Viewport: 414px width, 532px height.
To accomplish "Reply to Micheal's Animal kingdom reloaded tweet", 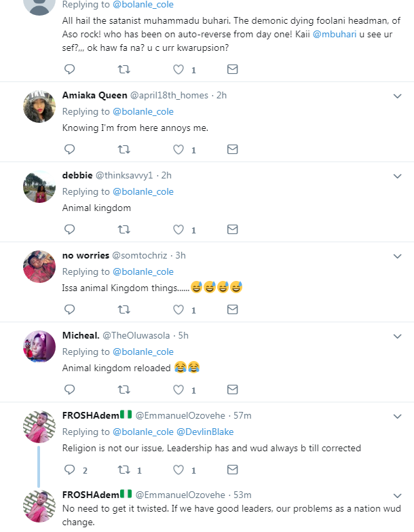I will (69, 389).
